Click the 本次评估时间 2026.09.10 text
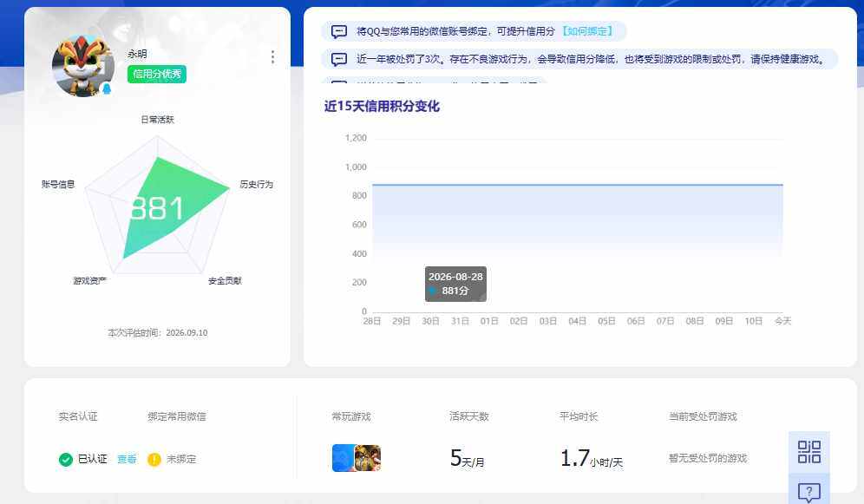 (x=158, y=333)
